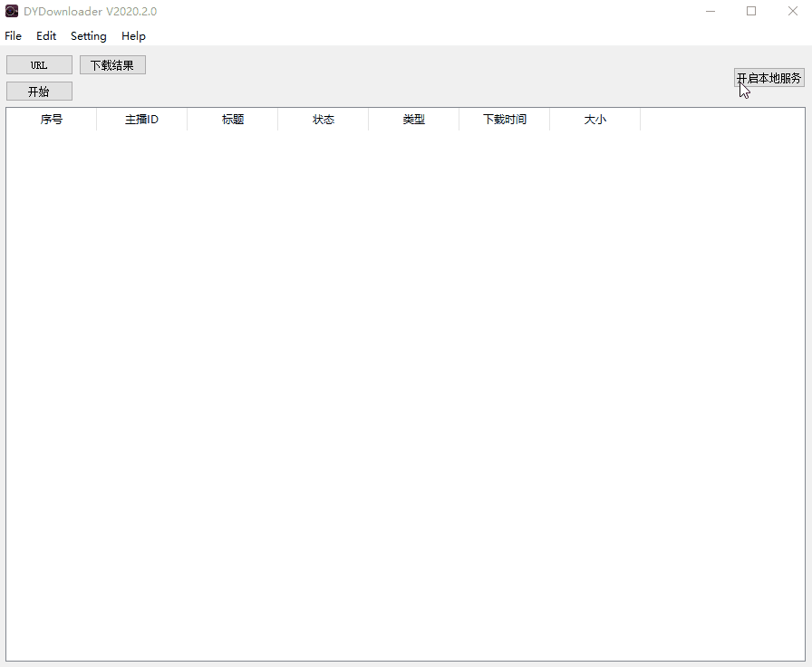Viewport: 812px width, 667px height.
Task: Click the 类型 column header
Action: click(414, 120)
